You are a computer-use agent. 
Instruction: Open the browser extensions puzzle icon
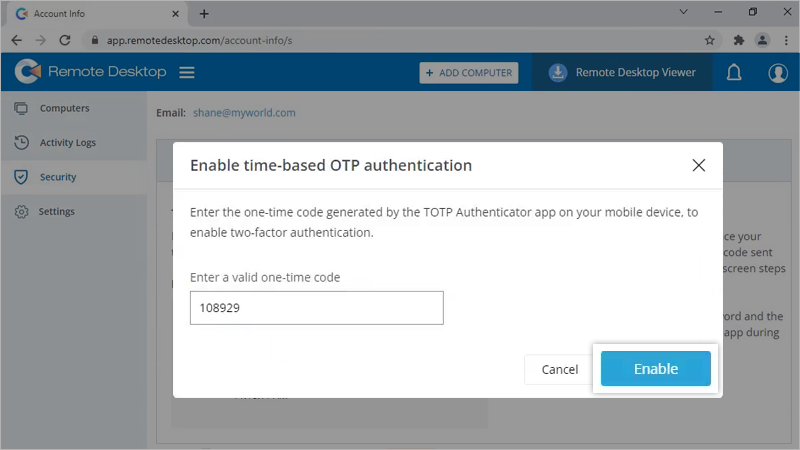coord(738,40)
